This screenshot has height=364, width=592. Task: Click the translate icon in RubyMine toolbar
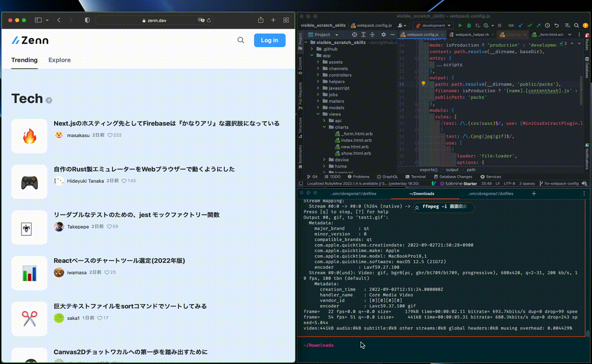pyautogui.click(x=567, y=25)
